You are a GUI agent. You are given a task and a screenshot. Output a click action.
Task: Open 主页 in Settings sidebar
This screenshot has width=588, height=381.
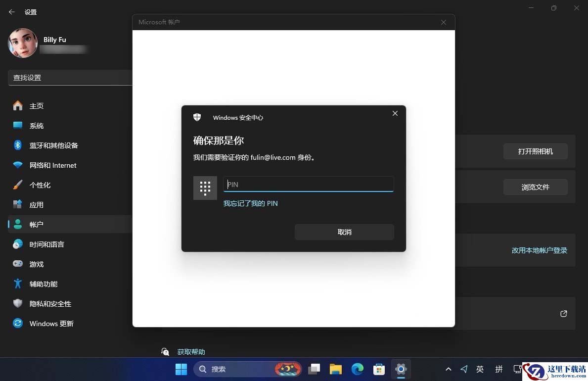pos(70,106)
